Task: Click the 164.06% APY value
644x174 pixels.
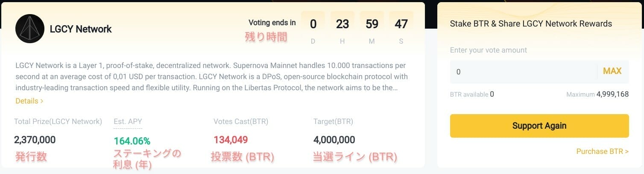Action: (132, 141)
